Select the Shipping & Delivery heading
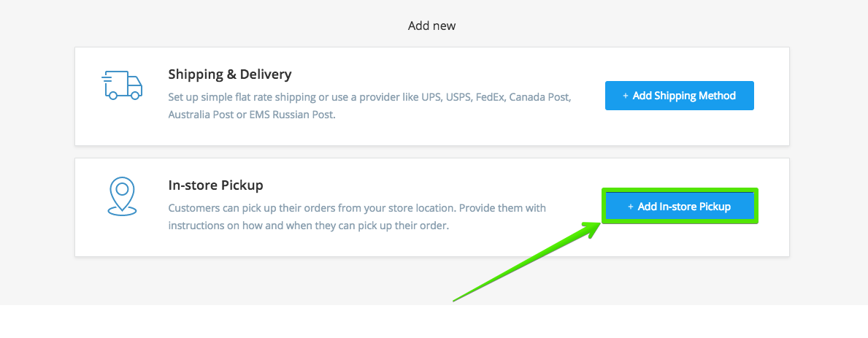 tap(230, 74)
